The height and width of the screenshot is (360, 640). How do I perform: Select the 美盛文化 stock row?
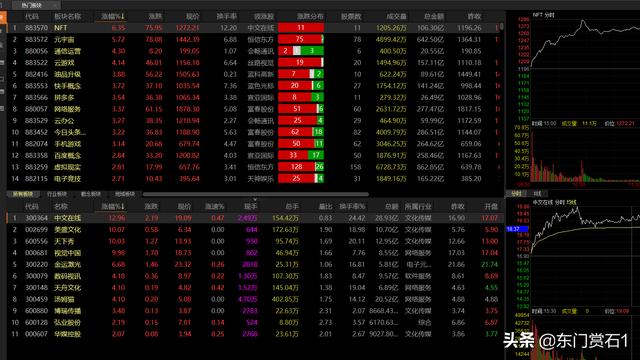click(256, 230)
